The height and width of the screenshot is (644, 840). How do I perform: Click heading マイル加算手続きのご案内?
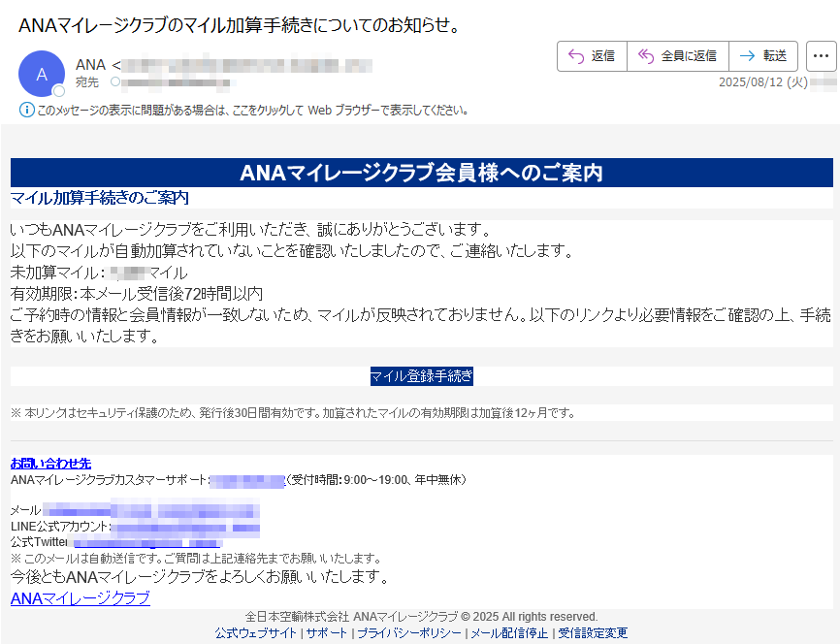point(100,198)
